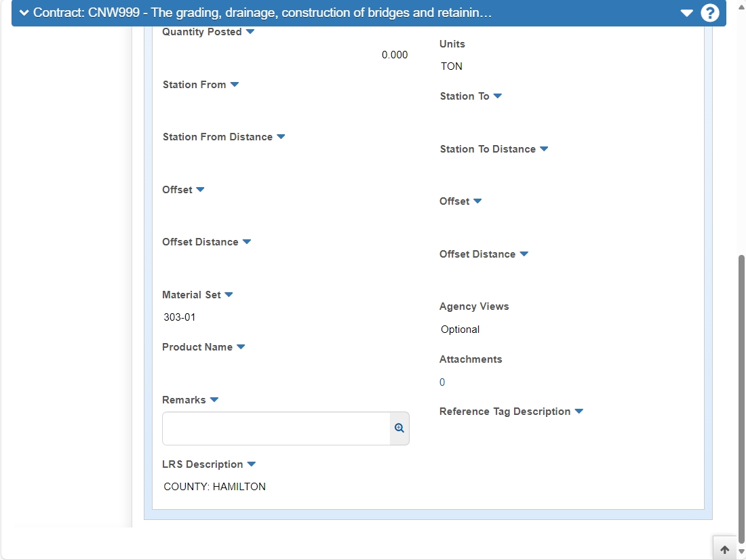Open the Station From dropdown arrow
746x560 pixels.
235,85
